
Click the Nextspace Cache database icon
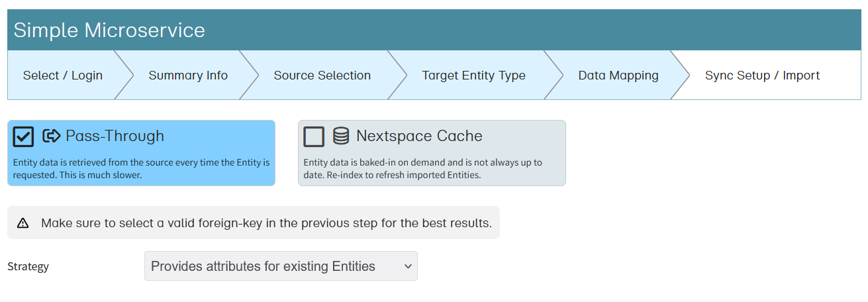click(x=341, y=136)
